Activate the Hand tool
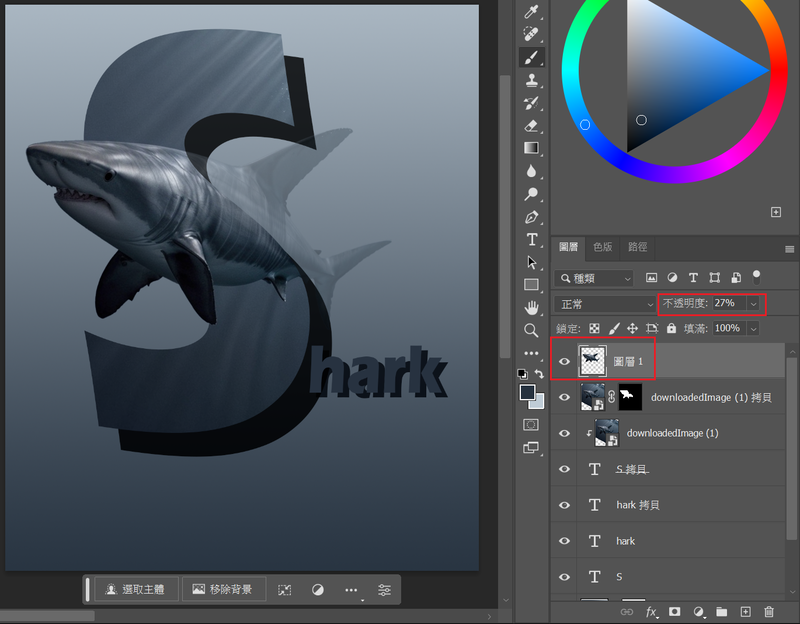Viewport: 800px width, 624px height. click(x=532, y=307)
